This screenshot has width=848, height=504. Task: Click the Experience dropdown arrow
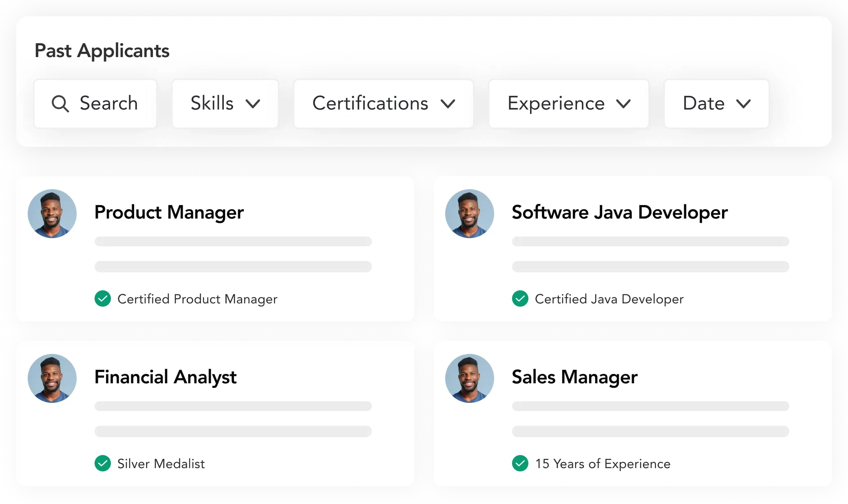624,104
